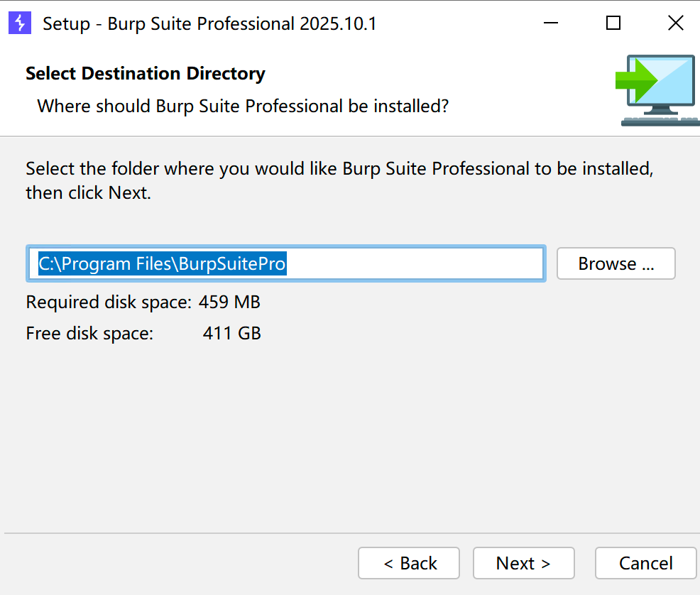The width and height of the screenshot is (700, 595).
Task: Cancel the installation
Action: click(x=645, y=563)
